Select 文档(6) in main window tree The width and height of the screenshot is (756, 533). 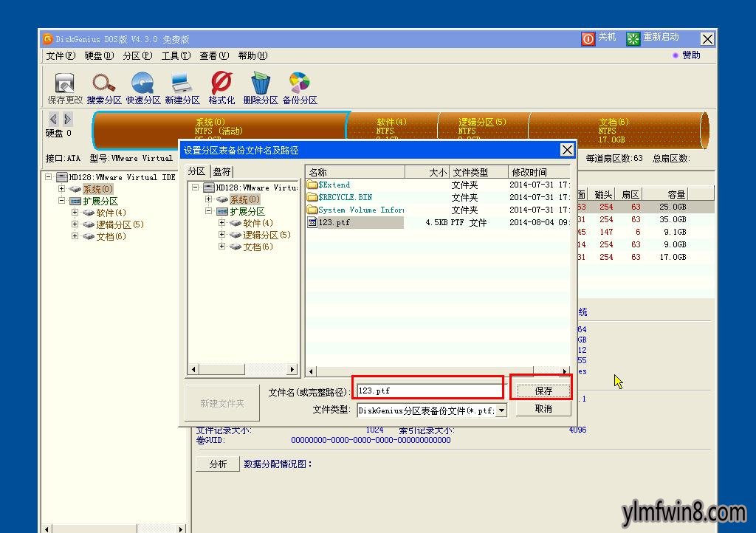coord(111,236)
